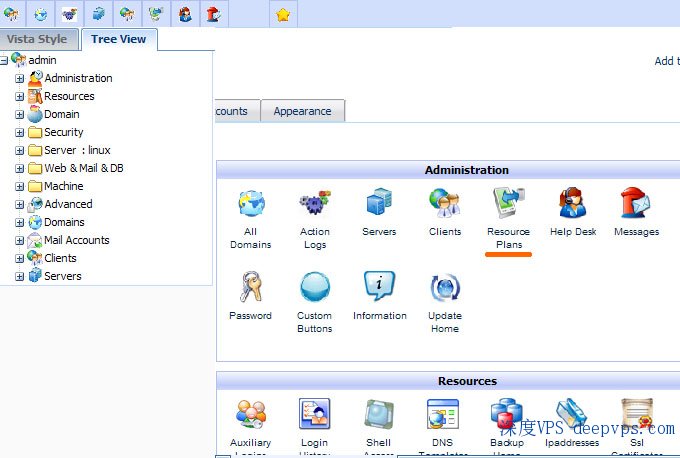Open Resource Plans

pyautogui.click(x=508, y=205)
